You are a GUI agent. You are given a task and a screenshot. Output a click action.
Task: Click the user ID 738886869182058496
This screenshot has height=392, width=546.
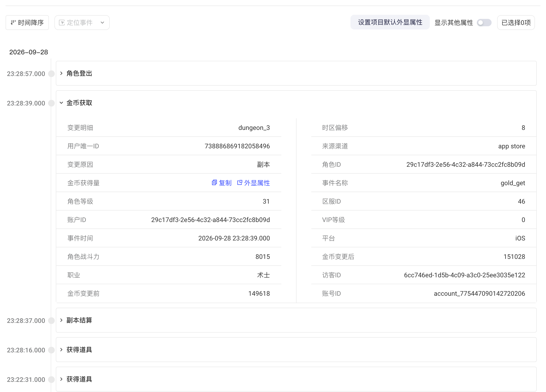click(x=237, y=146)
